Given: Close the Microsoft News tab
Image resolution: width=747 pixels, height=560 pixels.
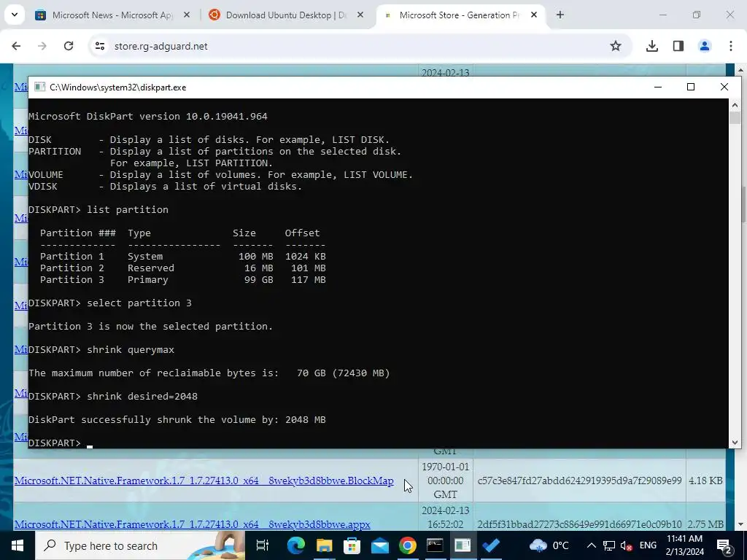Looking at the screenshot, I should (x=187, y=15).
